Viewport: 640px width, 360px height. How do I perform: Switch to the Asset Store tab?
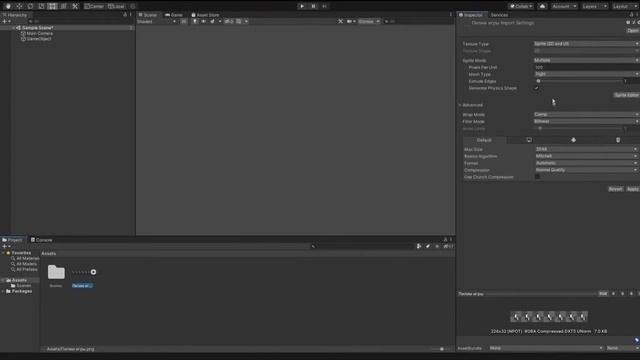(205, 15)
